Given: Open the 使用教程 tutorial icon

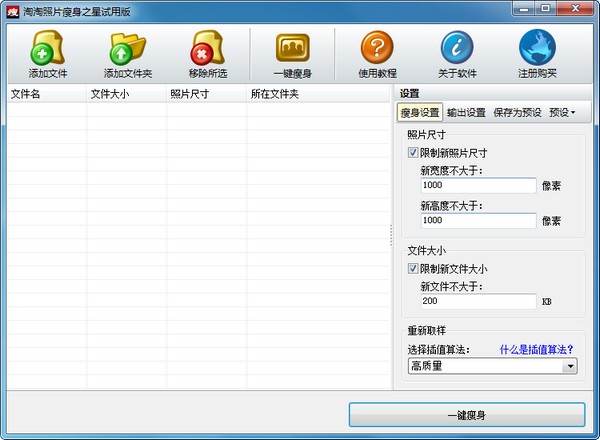Looking at the screenshot, I should tap(376, 49).
